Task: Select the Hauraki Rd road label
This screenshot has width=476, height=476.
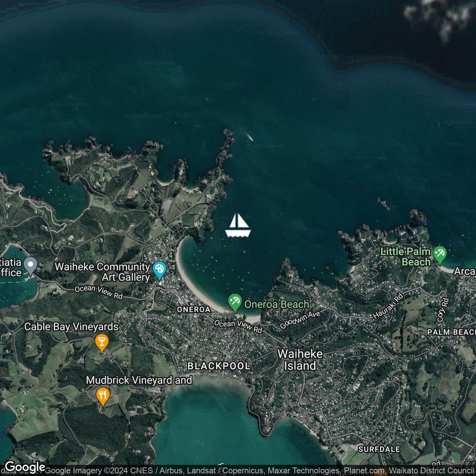Action: click(x=388, y=306)
